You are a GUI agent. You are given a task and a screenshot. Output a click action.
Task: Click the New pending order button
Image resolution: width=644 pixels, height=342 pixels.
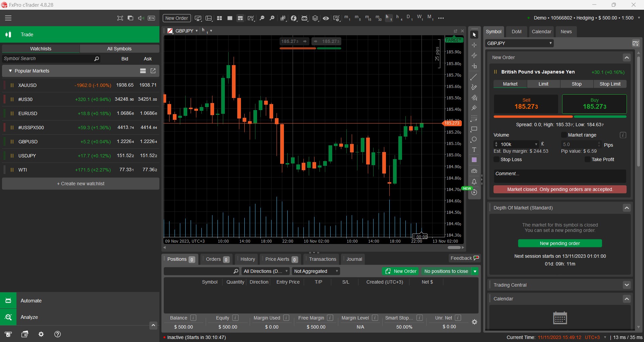(559, 243)
